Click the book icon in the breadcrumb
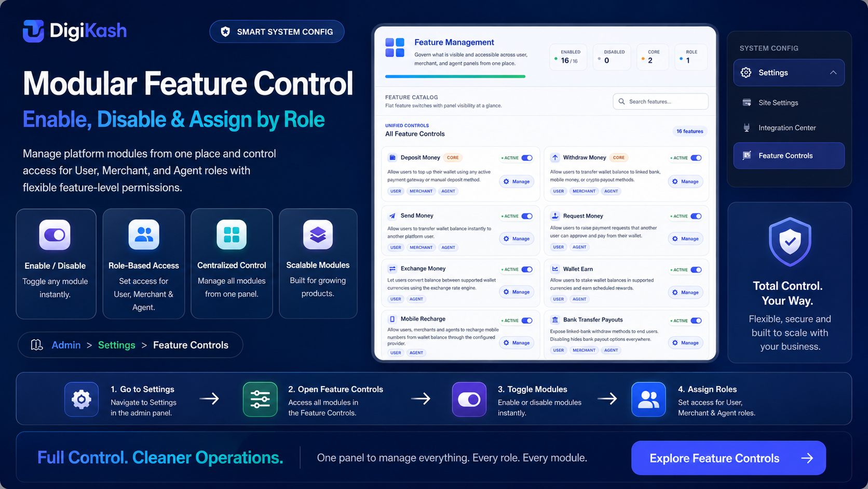 click(x=37, y=345)
